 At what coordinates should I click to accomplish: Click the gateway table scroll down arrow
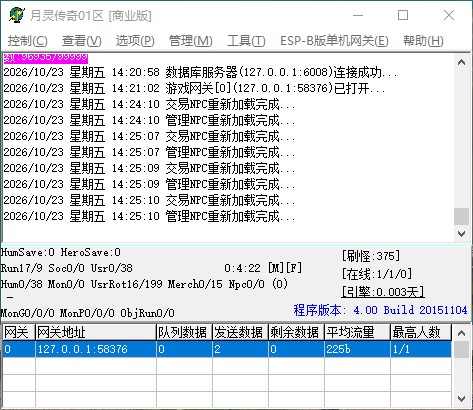tap(462, 399)
